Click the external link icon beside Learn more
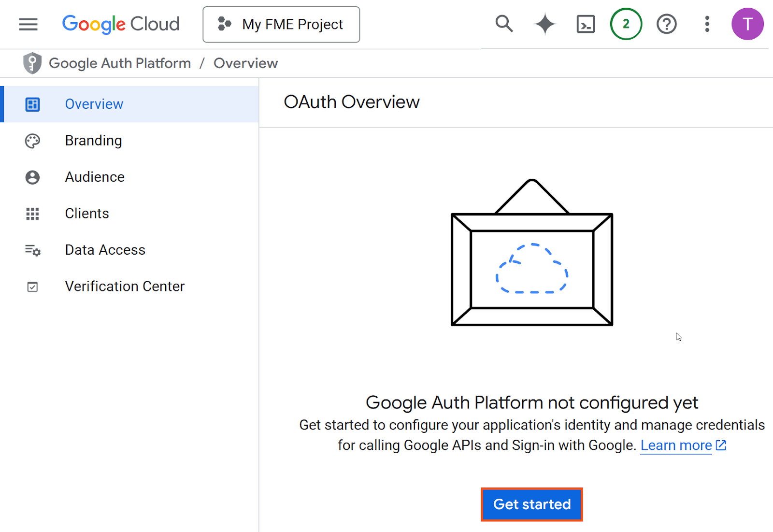 point(721,445)
